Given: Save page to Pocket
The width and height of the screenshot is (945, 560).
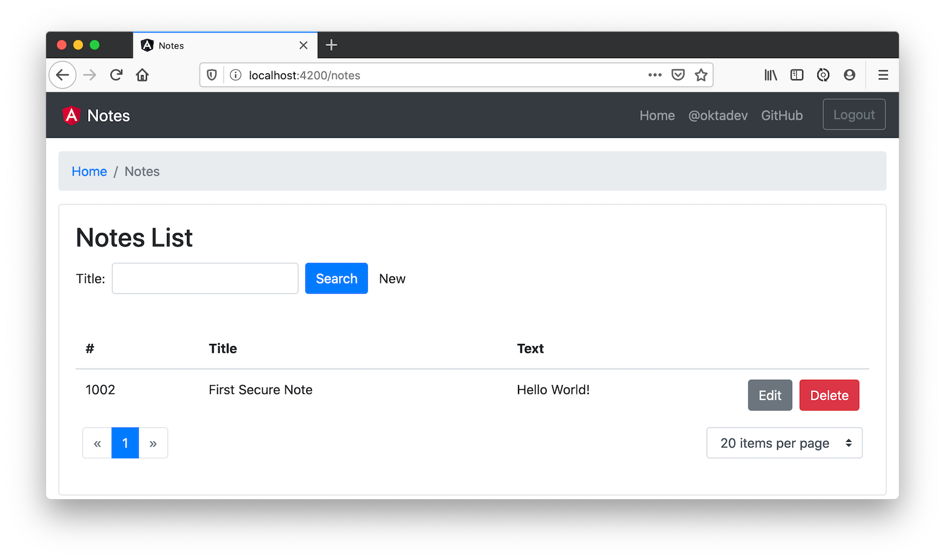Looking at the screenshot, I should [x=678, y=75].
